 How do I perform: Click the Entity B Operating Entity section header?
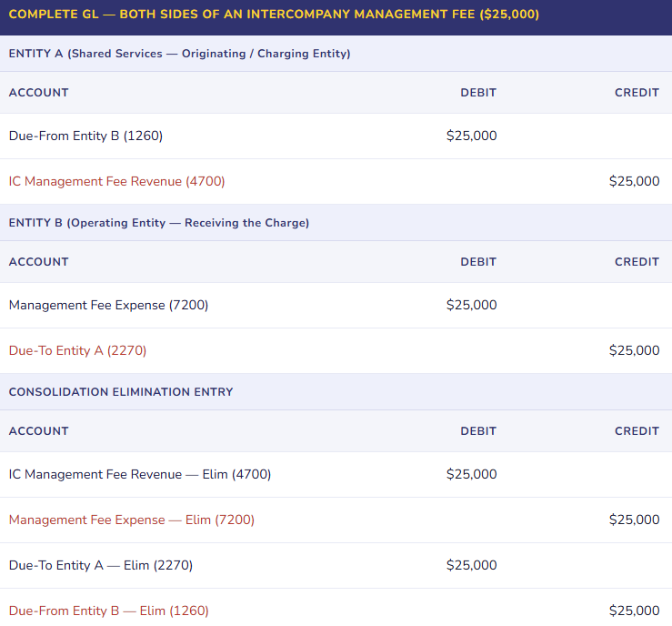point(158,223)
